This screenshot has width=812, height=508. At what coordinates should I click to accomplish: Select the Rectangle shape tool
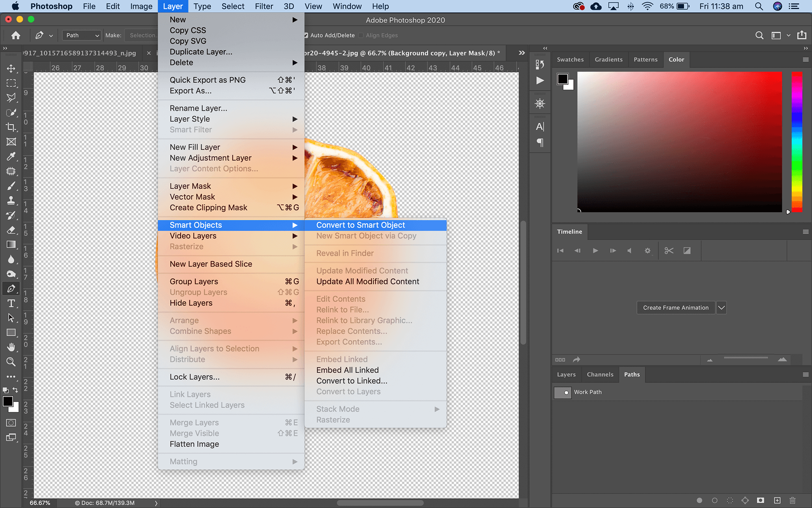11,332
